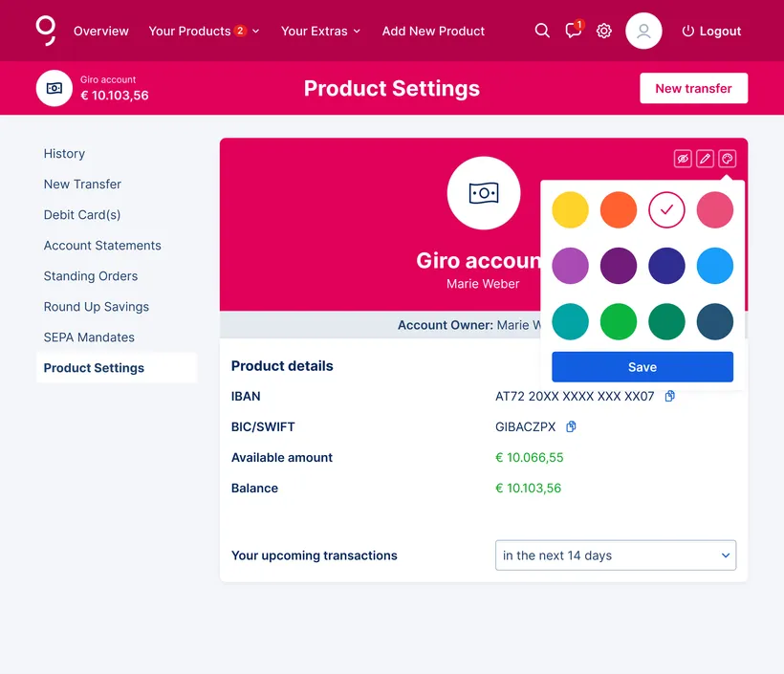The width and height of the screenshot is (784, 674).
Task: Go to Round Up Savings
Action: 97,307
